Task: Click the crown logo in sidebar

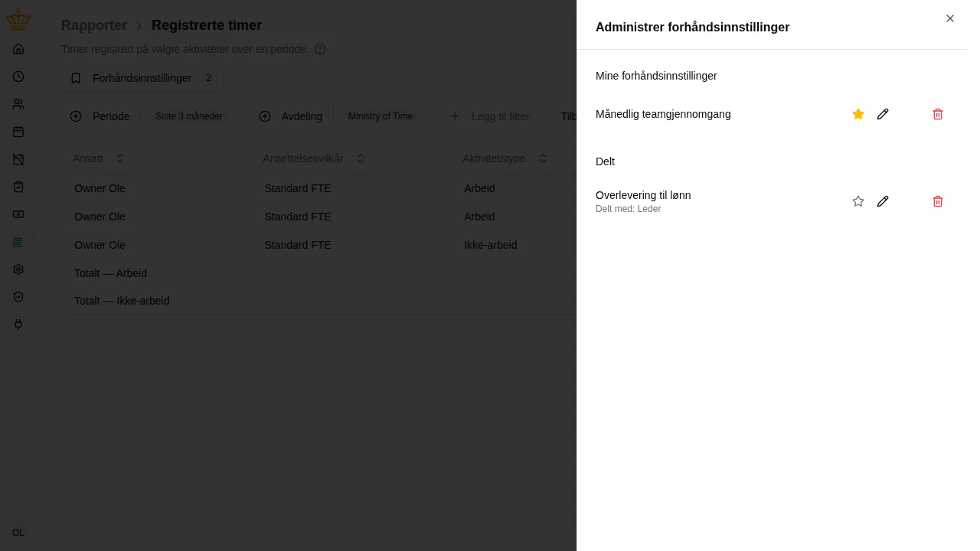Action: (18, 19)
